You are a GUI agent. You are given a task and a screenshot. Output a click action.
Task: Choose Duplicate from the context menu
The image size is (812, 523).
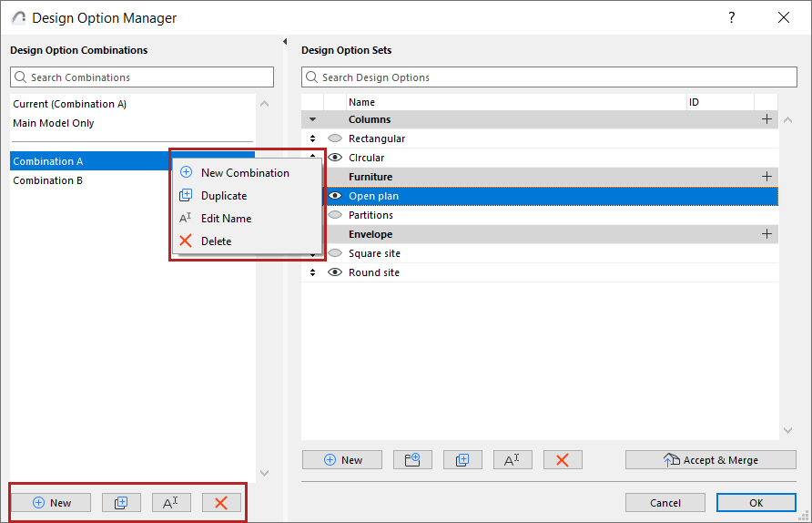click(224, 195)
